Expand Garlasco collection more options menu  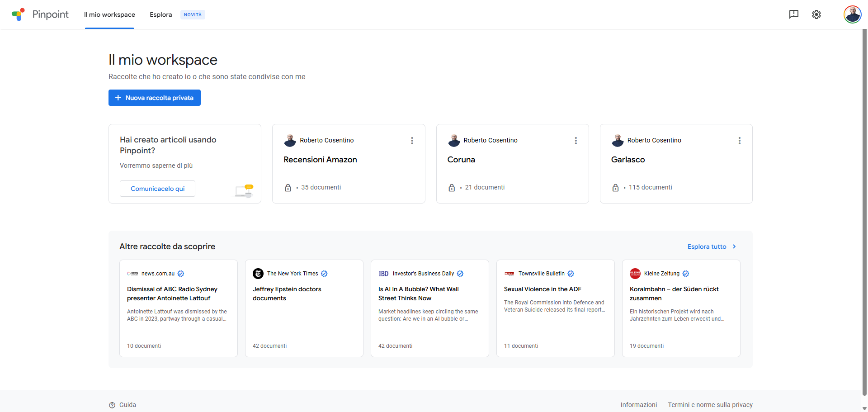tap(739, 141)
